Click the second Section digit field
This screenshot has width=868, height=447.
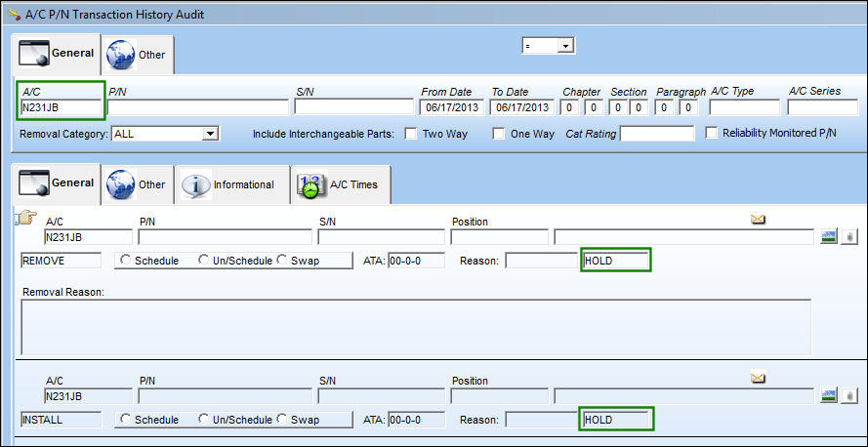(x=639, y=107)
